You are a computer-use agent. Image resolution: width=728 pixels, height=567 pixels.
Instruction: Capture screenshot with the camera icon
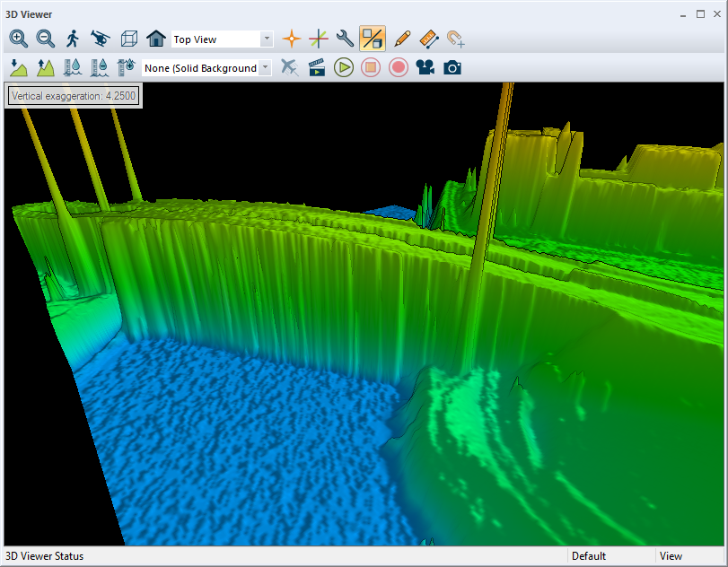[x=452, y=68]
